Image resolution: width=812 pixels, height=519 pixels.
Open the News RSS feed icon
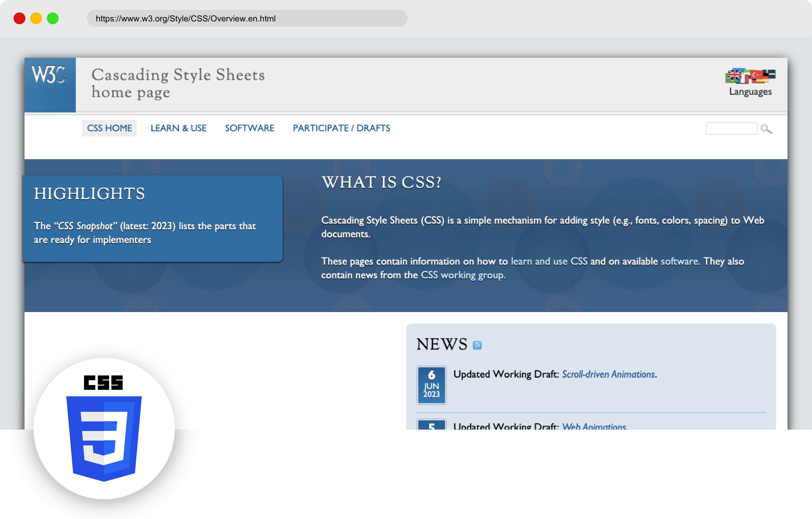click(x=477, y=345)
